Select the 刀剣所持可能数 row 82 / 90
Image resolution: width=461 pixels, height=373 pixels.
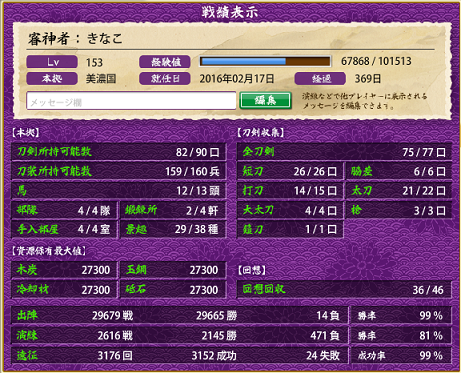(x=118, y=152)
